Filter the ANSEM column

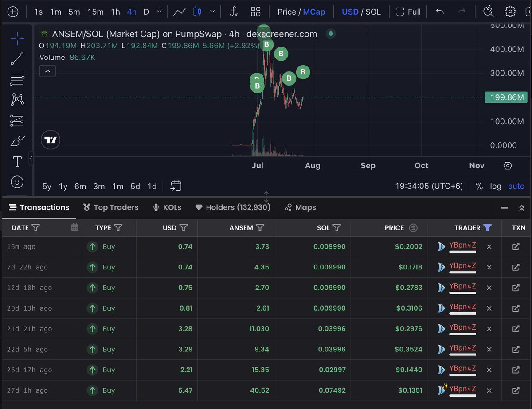[260, 228]
